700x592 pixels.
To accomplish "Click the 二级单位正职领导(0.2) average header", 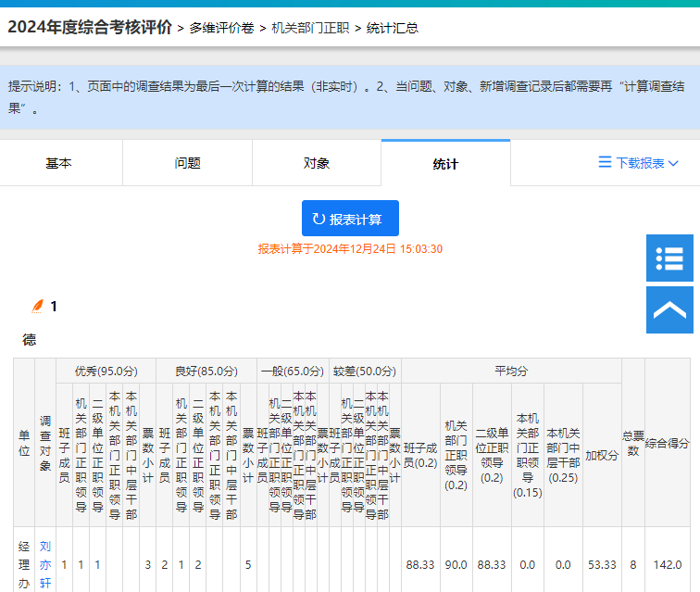I will point(492,455).
